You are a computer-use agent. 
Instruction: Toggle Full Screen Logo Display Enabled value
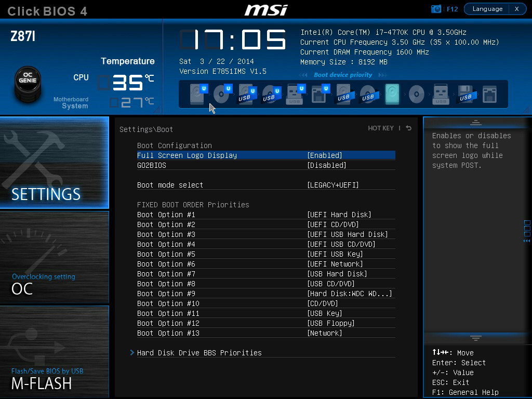[324, 155]
